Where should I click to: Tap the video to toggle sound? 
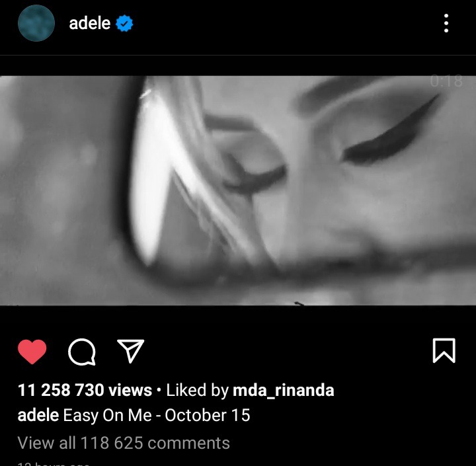click(238, 190)
